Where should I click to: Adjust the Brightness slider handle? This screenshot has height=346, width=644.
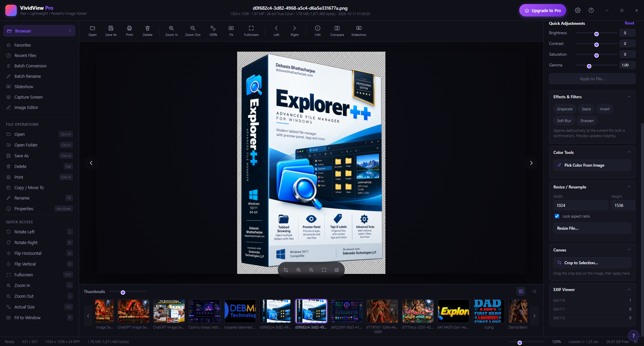[x=596, y=34]
